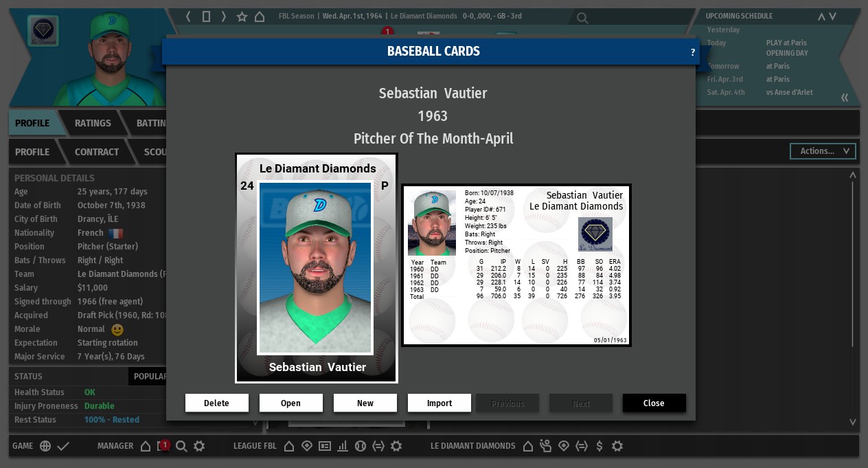This screenshot has height=468, width=868.
Task: Click the right panel scrollbar down arrow
Action: pos(853,422)
